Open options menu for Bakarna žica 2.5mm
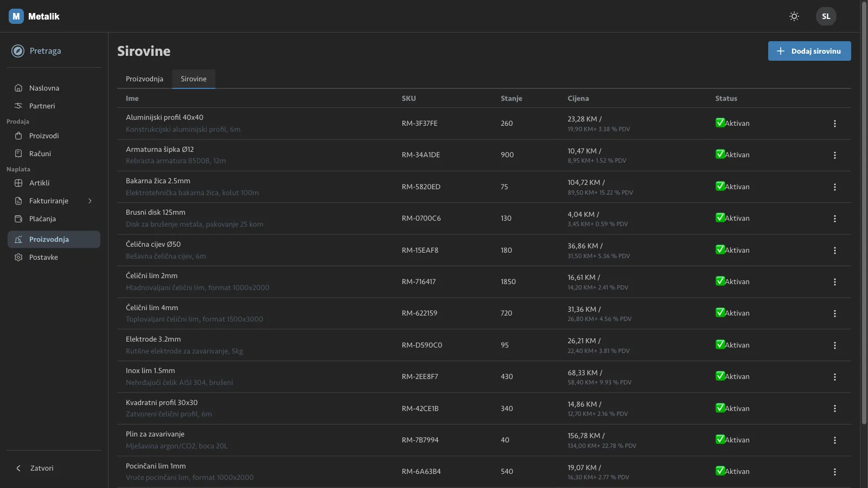 point(834,187)
